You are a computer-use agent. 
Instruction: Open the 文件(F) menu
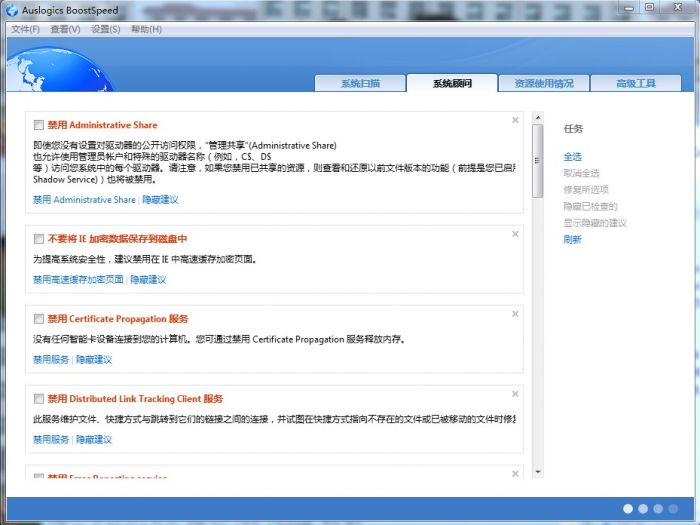click(x=25, y=29)
